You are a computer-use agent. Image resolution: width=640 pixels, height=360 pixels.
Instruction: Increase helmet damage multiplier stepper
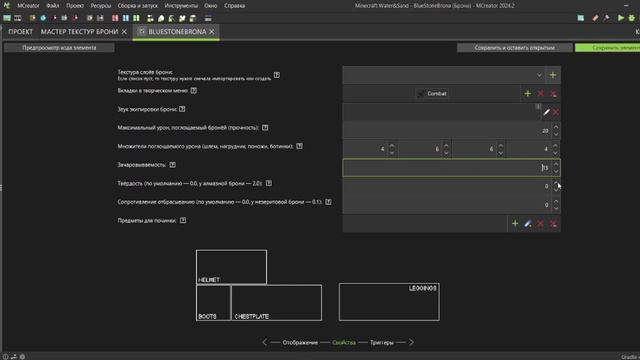tap(392, 146)
